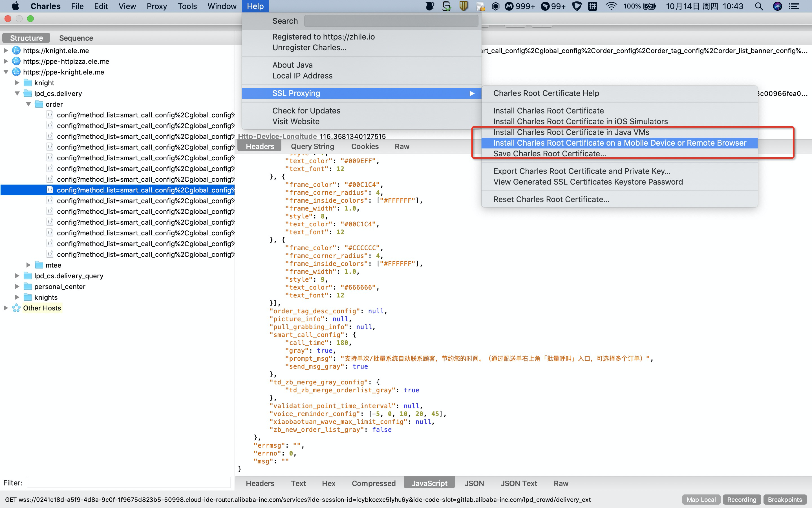Switch to the JSON Text response tab

pos(519,483)
